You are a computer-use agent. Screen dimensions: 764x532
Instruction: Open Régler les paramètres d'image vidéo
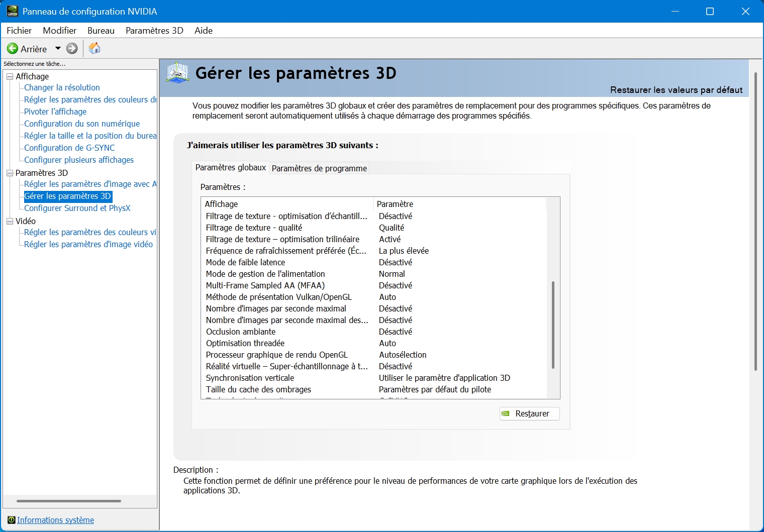pos(88,244)
